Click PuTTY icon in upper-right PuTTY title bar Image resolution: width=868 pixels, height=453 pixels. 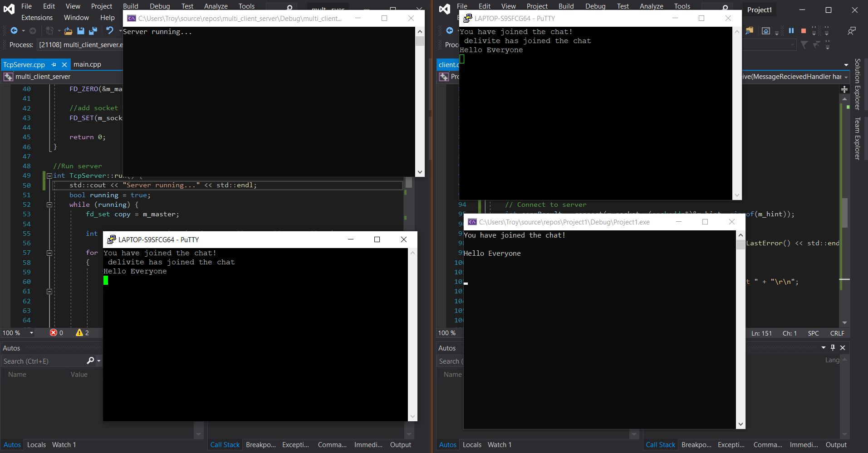[x=467, y=18]
